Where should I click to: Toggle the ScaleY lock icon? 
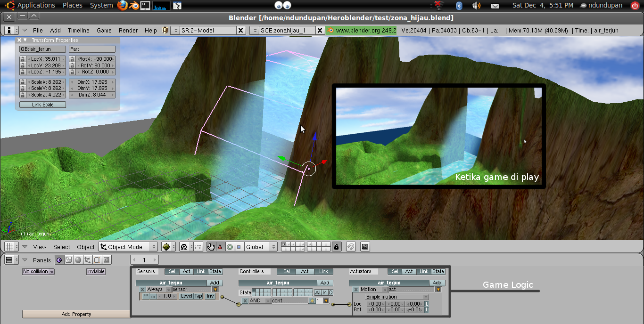click(x=23, y=88)
